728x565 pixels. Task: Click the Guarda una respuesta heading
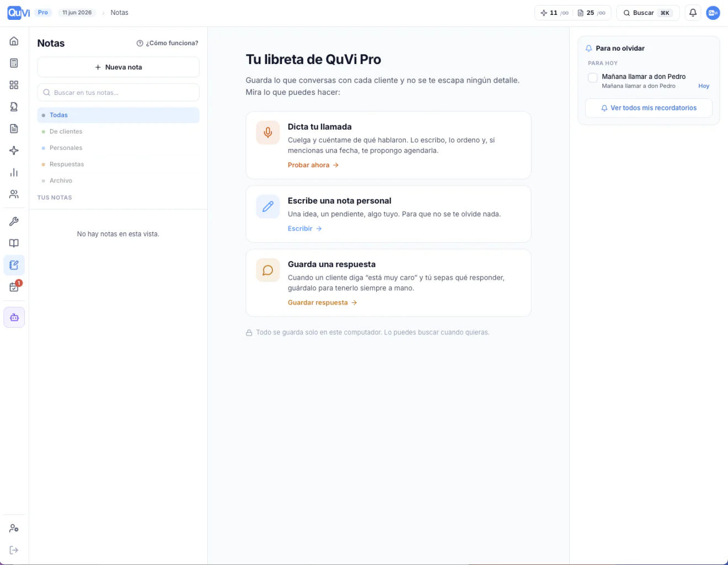coord(332,264)
